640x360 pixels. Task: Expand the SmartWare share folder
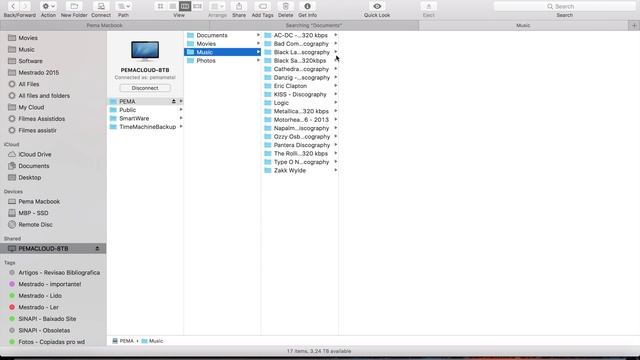[x=181, y=118]
